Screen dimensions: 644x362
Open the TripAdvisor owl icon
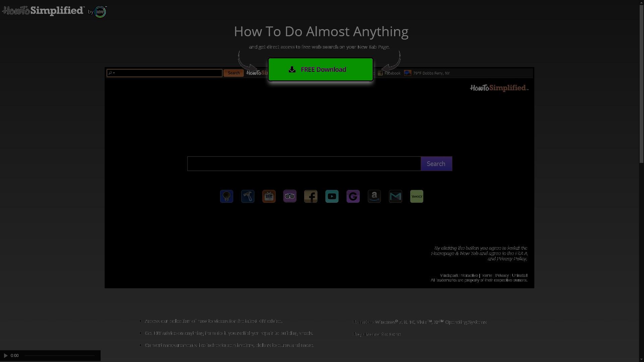(290, 196)
